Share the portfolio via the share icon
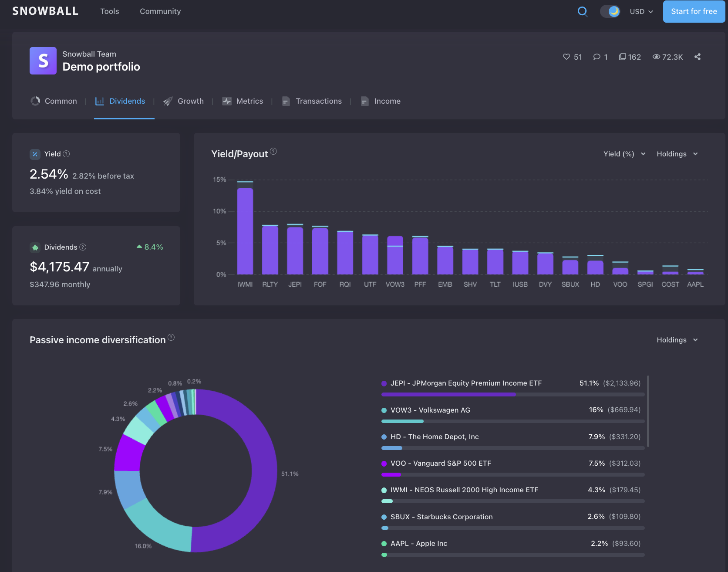The image size is (728, 572). point(698,57)
